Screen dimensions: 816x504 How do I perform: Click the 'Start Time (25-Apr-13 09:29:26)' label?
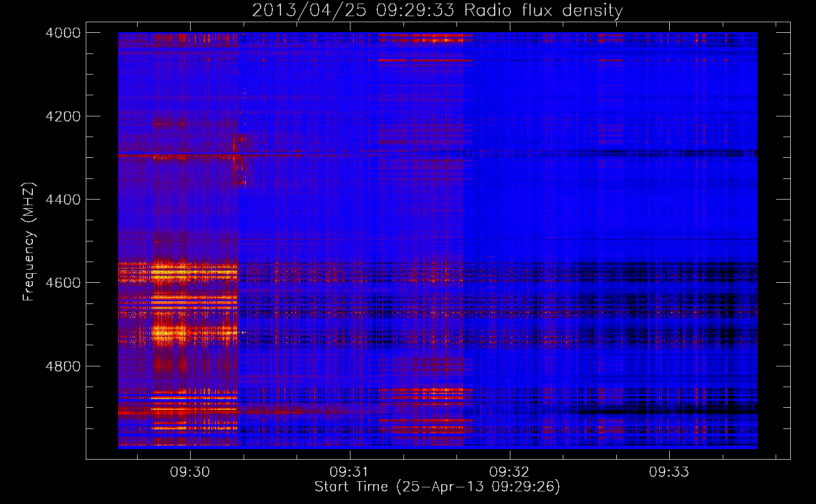437,487
